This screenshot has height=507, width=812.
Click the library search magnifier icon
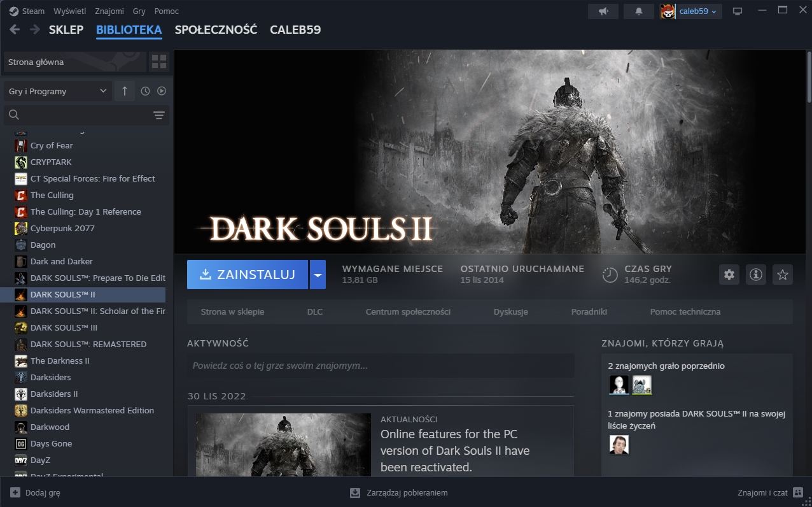(14, 115)
